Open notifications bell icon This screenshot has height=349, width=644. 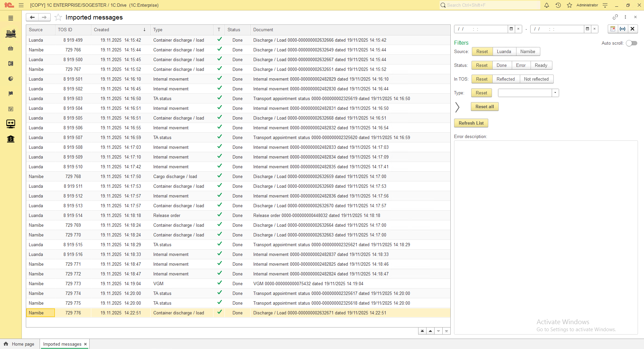(547, 5)
